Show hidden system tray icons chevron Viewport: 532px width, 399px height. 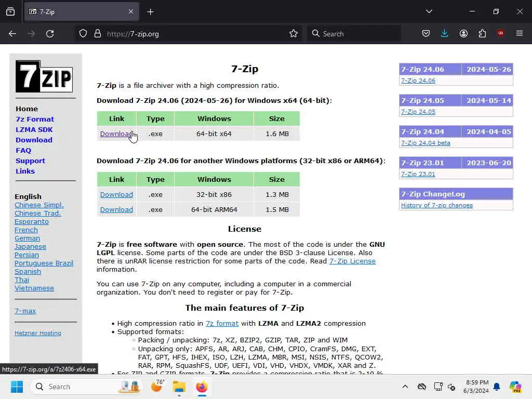405,387
